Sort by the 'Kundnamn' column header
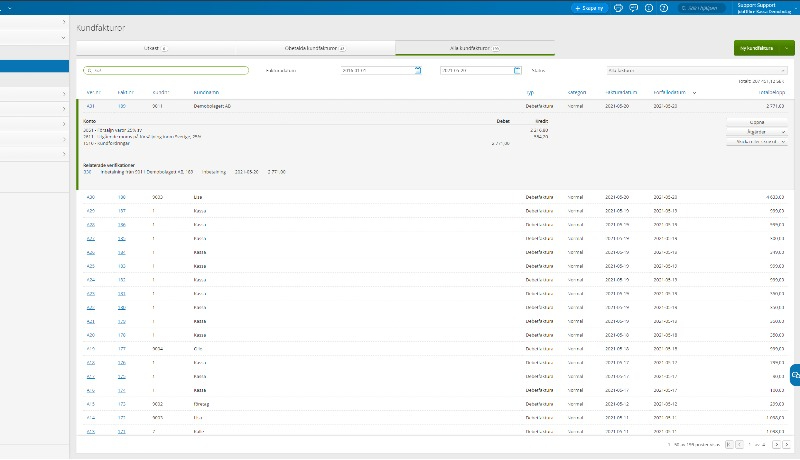 point(206,92)
